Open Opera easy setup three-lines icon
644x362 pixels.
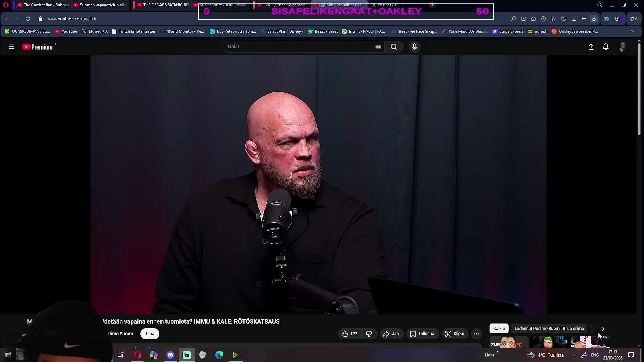tap(584, 19)
